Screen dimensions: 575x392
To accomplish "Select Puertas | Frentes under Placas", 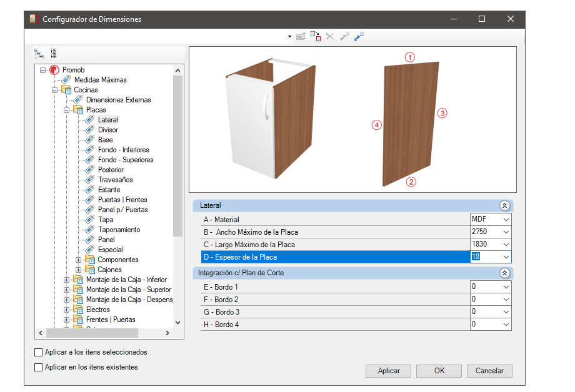I will coord(122,200).
